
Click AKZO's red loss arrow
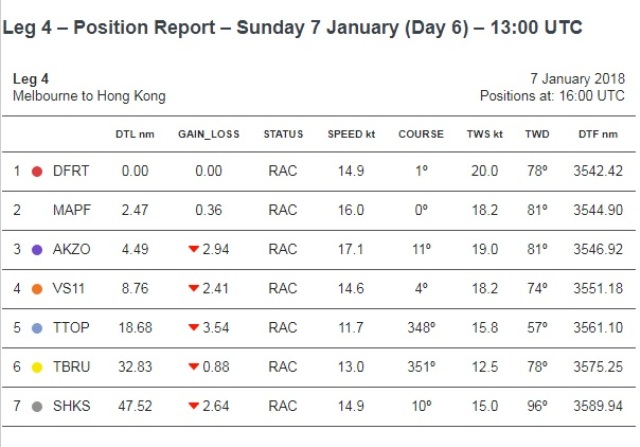[x=193, y=249]
